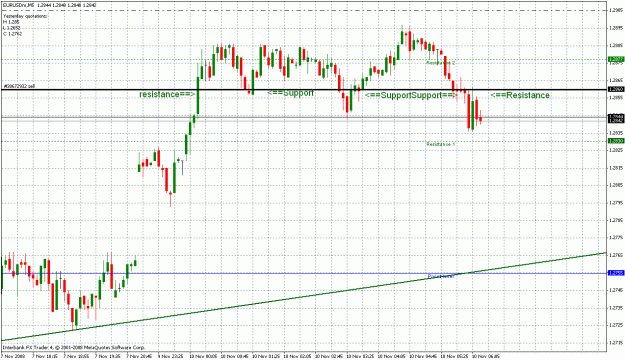Image resolution: width=625 pixels, height=360 pixels.
Task: Click the '7 Nov 20:45' time axis label
Action: (x=139, y=356)
